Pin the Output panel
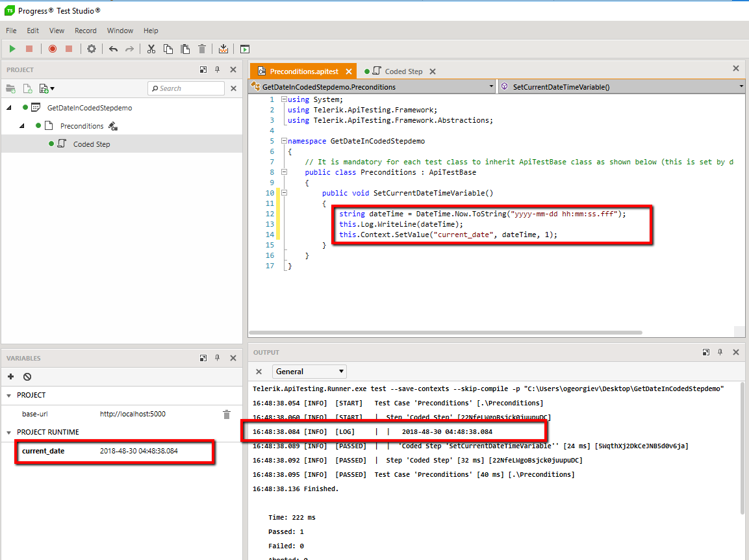This screenshot has height=560, width=749. point(720,352)
